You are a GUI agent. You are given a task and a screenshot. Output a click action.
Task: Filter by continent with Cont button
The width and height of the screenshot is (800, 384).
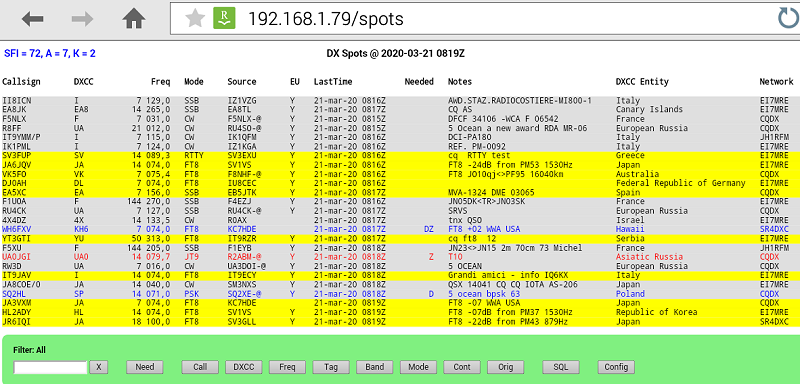coord(462,367)
